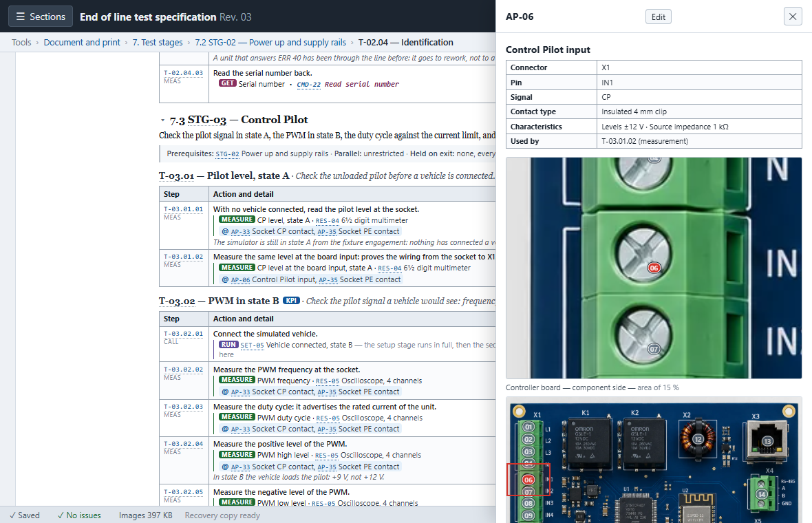Viewport: 812px width, 523px height.
Task: Click the No issues status indicator
Action: coord(79,515)
